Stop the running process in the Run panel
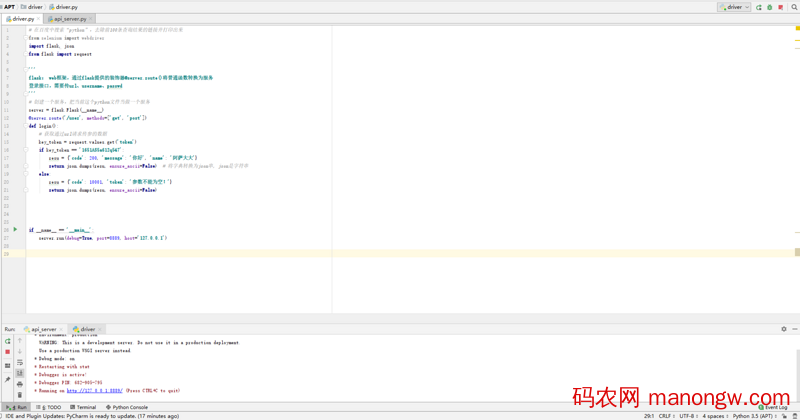 click(x=7, y=352)
